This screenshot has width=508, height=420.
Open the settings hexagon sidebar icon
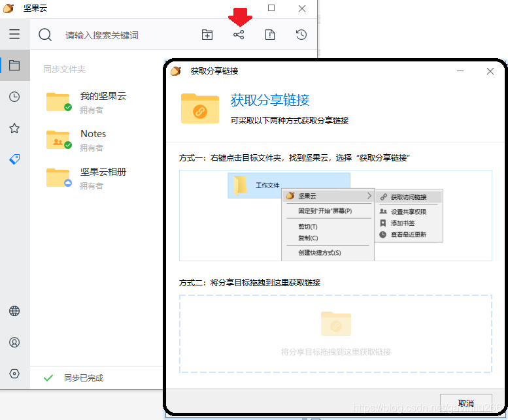[x=14, y=374]
